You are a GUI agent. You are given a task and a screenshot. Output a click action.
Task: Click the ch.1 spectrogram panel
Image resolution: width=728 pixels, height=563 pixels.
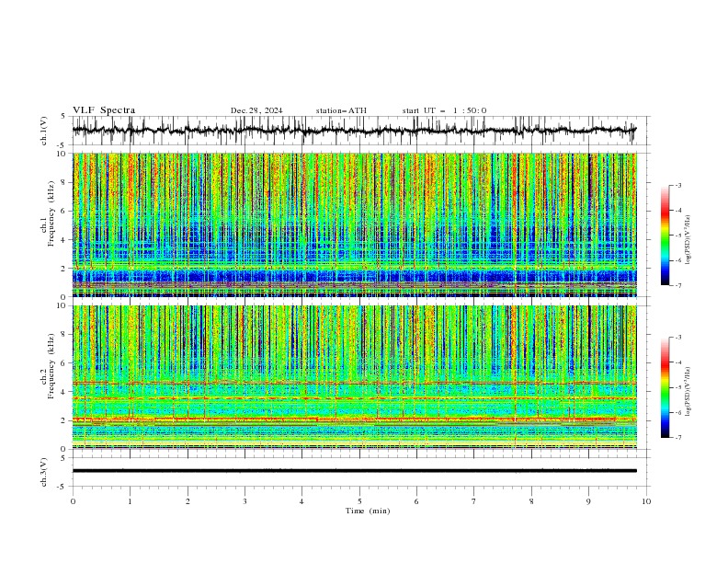pyautogui.click(x=354, y=224)
